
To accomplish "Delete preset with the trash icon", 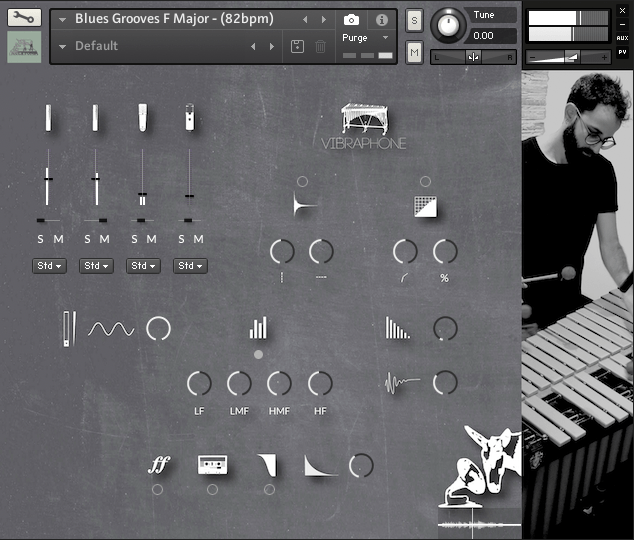I will (320, 46).
